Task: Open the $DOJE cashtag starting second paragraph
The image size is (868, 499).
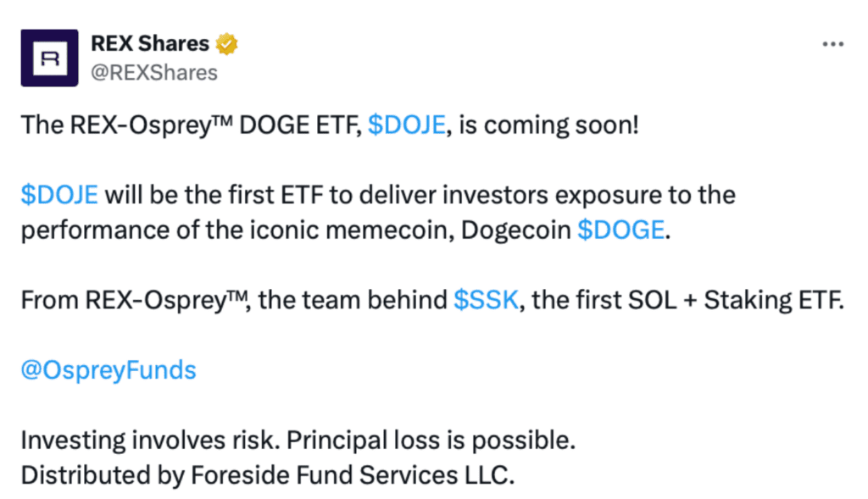Action: point(59,196)
